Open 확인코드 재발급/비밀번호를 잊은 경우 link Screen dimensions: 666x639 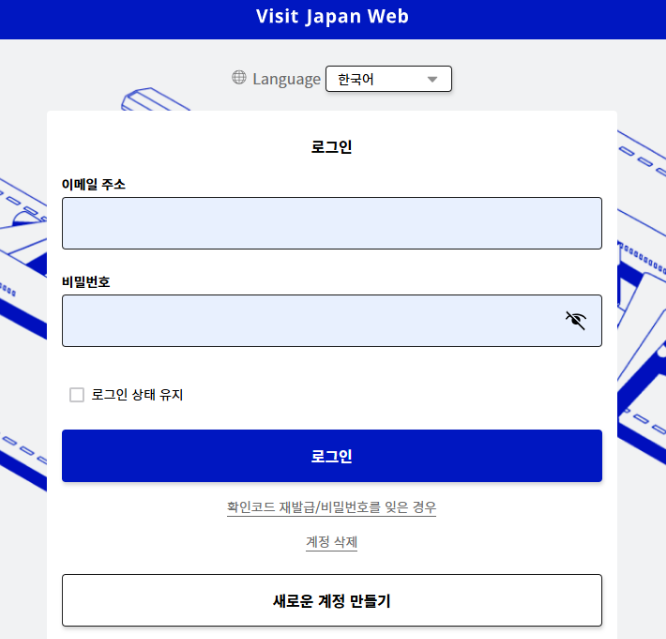pyautogui.click(x=332, y=507)
